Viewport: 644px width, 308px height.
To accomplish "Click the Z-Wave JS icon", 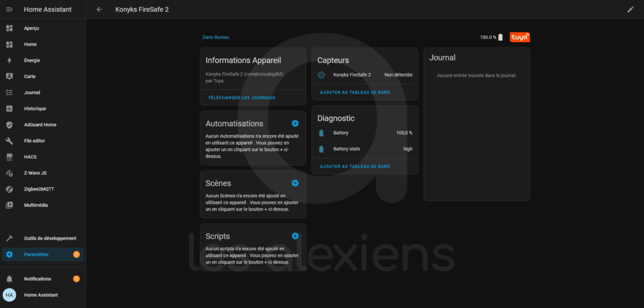I will point(9,173).
